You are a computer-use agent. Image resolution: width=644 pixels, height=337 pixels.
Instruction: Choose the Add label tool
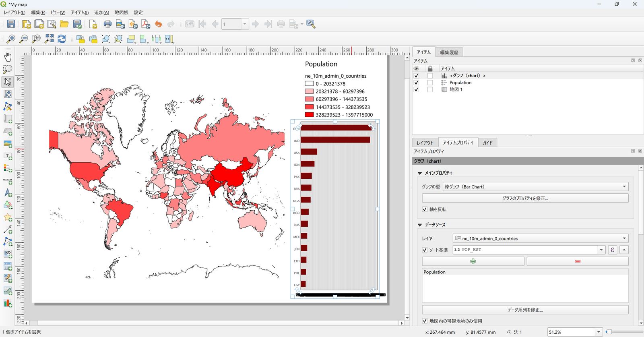(8, 156)
